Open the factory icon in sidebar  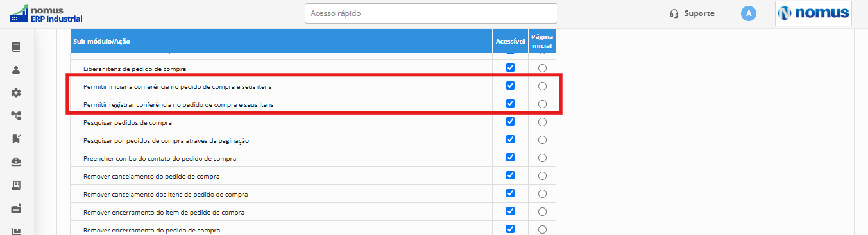click(17, 208)
